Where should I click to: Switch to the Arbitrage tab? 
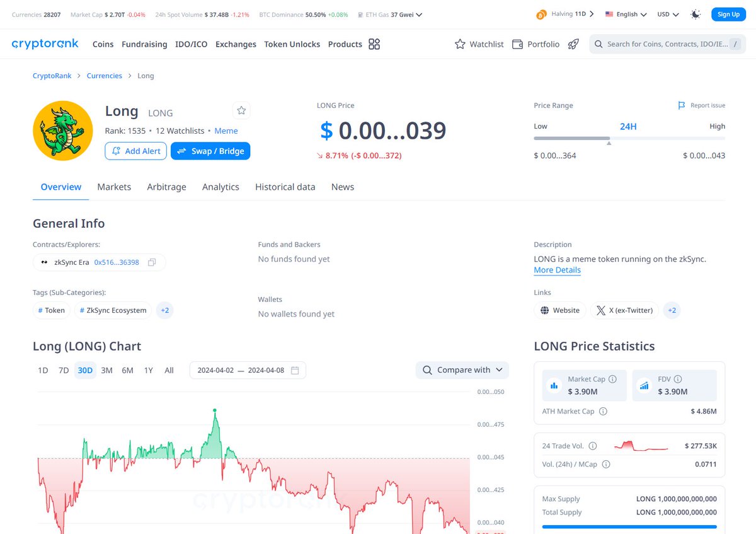(166, 187)
